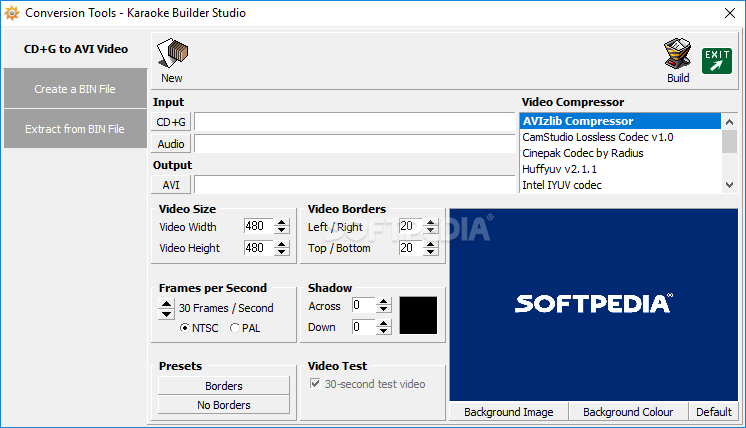746x428 pixels.
Task: Click the AVI output path field
Action: [354, 185]
